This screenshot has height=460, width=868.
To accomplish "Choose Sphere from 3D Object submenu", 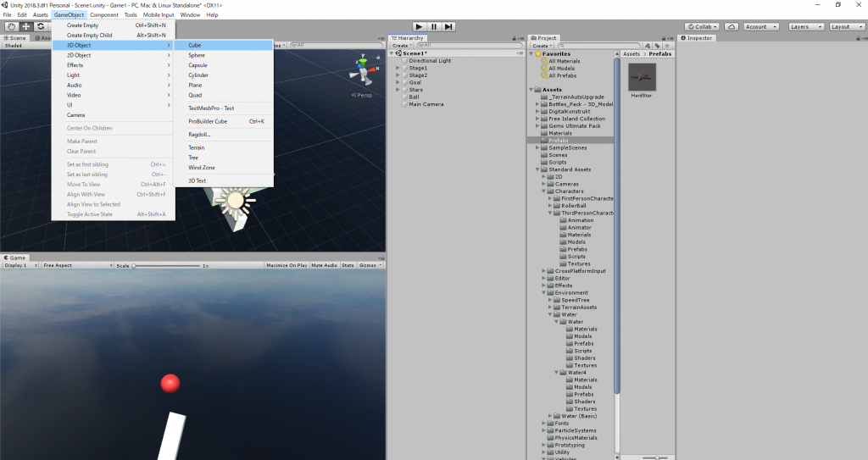I will [223, 55].
